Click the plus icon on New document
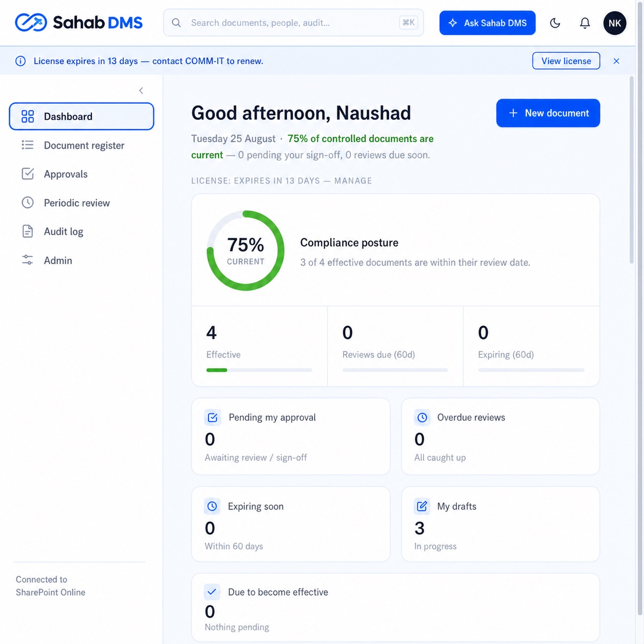 pos(513,113)
